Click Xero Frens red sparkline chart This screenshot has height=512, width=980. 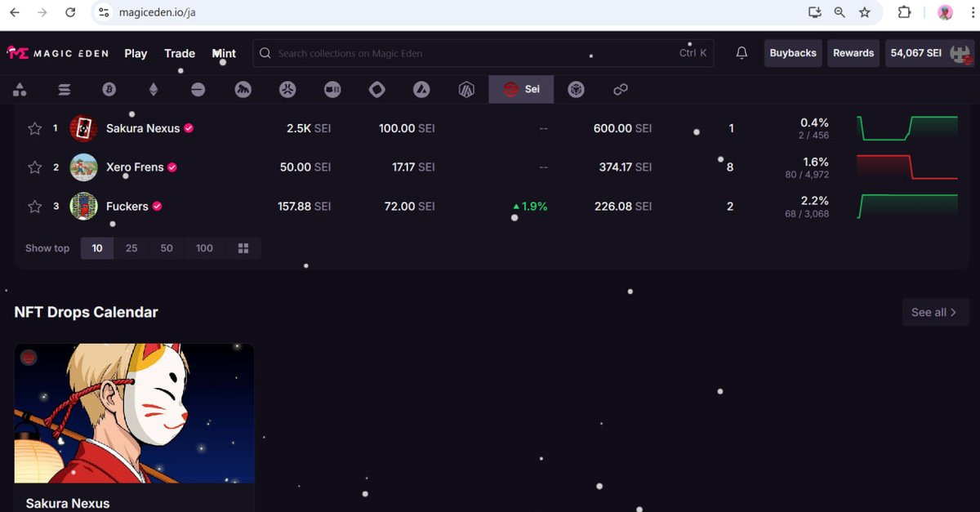tap(907, 167)
